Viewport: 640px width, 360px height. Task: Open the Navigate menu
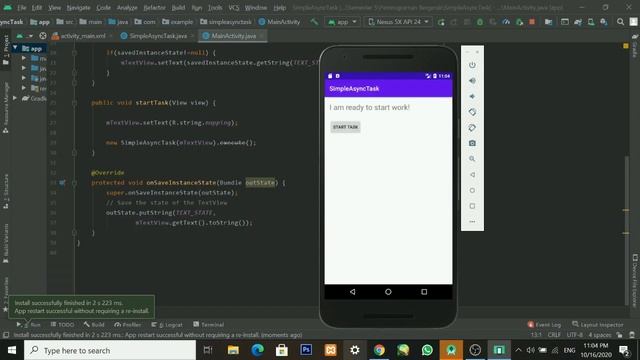(x=78, y=8)
